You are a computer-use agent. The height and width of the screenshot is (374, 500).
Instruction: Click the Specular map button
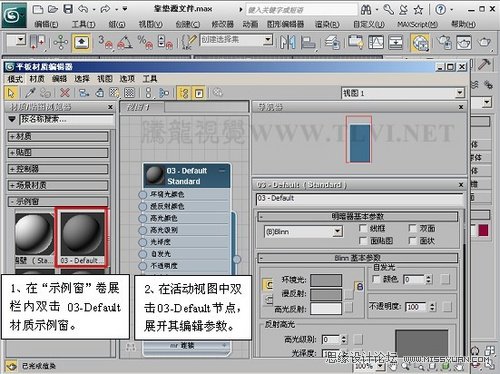click(349, 308)
